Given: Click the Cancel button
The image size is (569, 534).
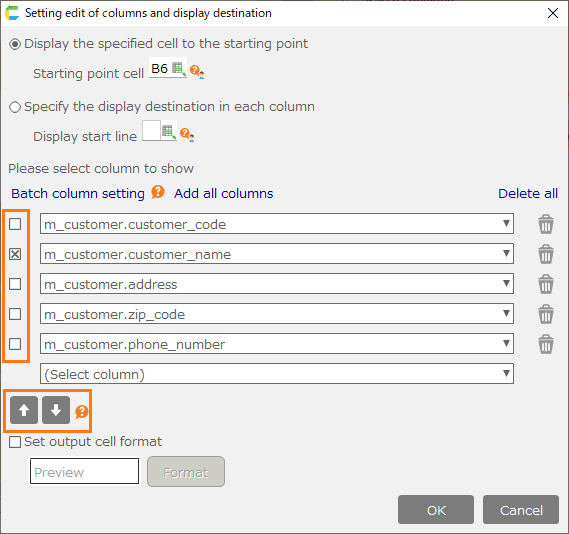Looking at the screenshot, I should (x=521, y=510).
